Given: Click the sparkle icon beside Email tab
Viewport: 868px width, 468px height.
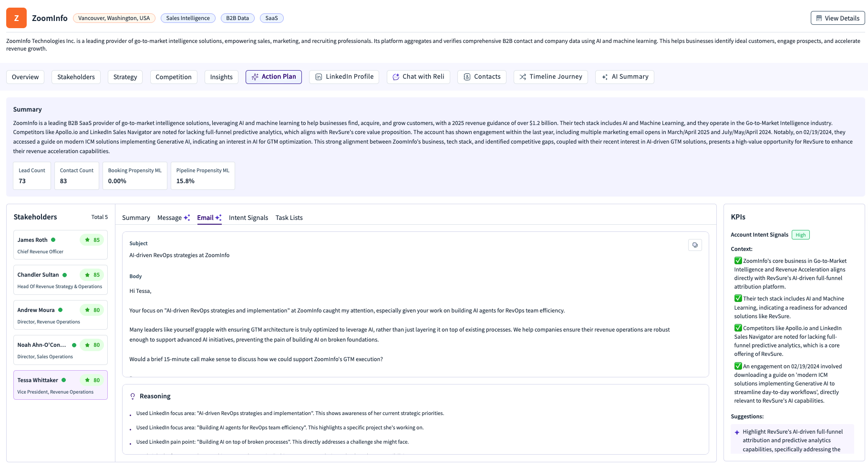Looking at the screenshot, I should click(x=218, y=218).
